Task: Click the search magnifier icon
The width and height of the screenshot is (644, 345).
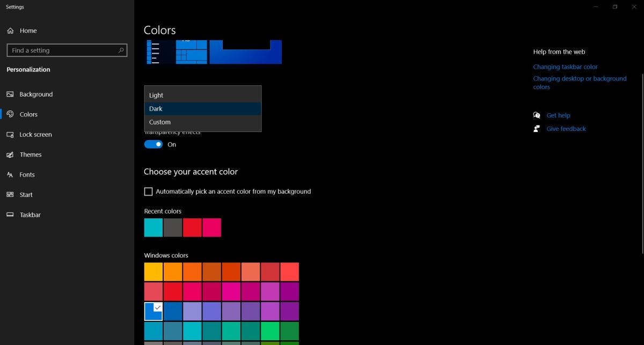Action: pos(121,50)
